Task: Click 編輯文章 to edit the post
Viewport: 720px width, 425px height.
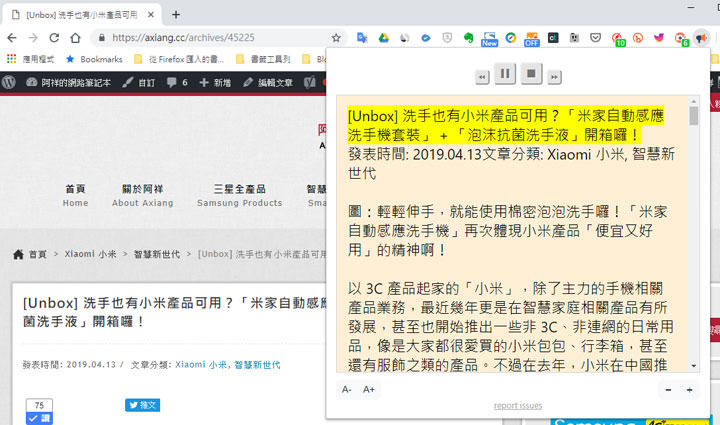Action: (268, 83)
